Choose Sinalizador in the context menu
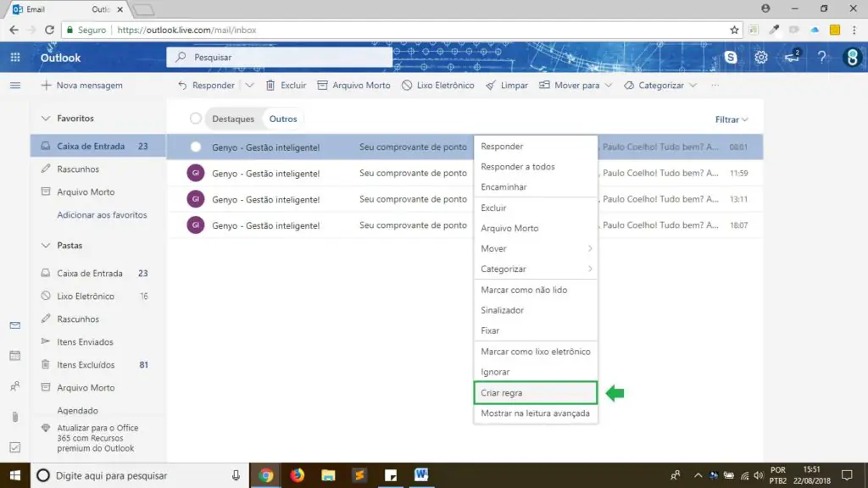The height and width of the screenshot is (488, 868). click(x=536, y=310)
